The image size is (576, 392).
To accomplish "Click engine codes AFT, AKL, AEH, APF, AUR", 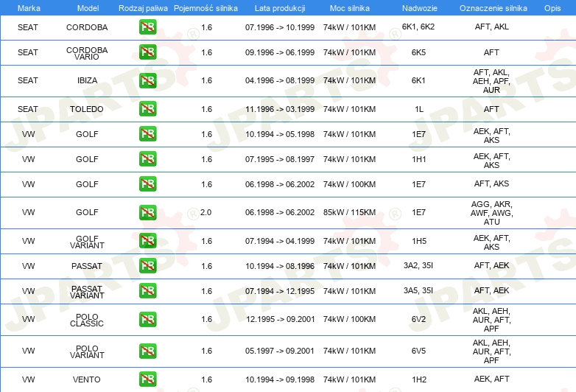I will pos(491,81).
